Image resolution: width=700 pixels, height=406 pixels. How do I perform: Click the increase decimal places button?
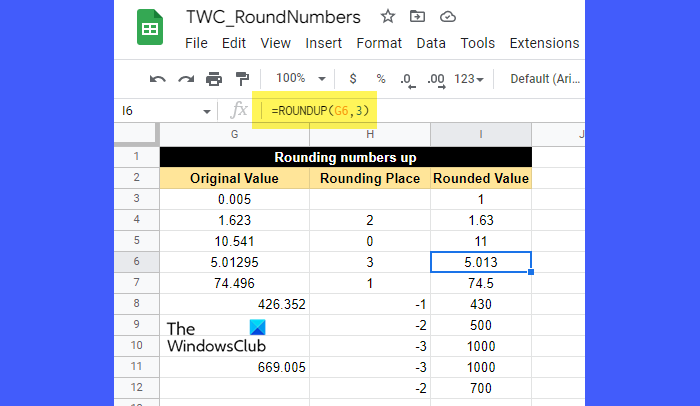pos(436,78)
